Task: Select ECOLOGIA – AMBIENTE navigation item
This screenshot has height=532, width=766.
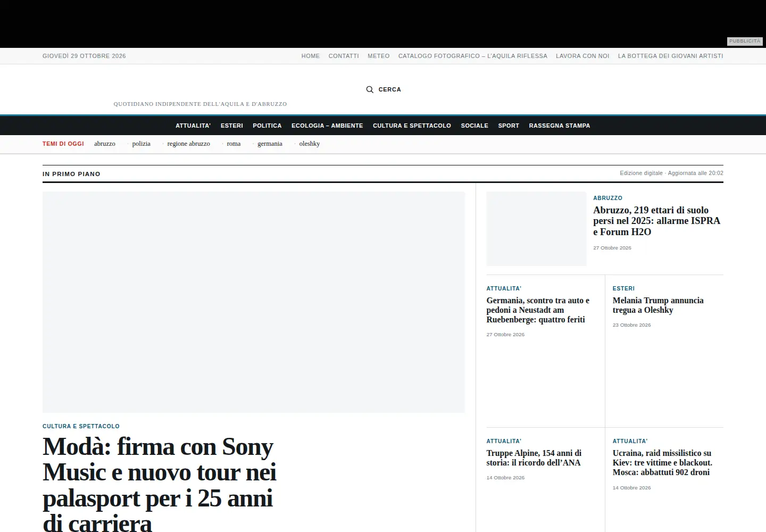Action: point(327,126)
